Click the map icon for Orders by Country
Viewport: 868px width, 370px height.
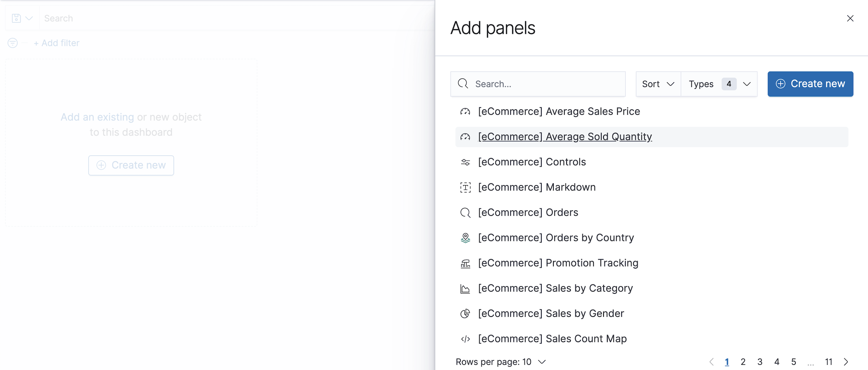pos(466,238)
